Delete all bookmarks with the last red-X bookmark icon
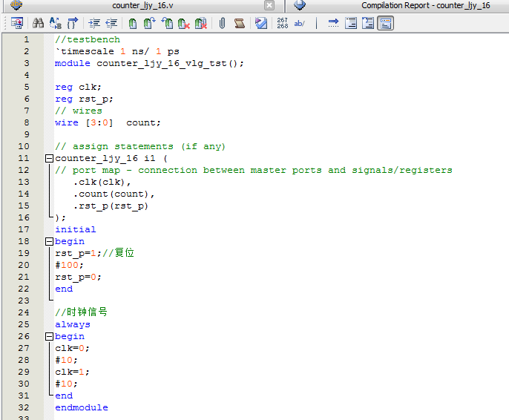Image resolution: width=509 pixels, height=420 pixels. point(200,24)
